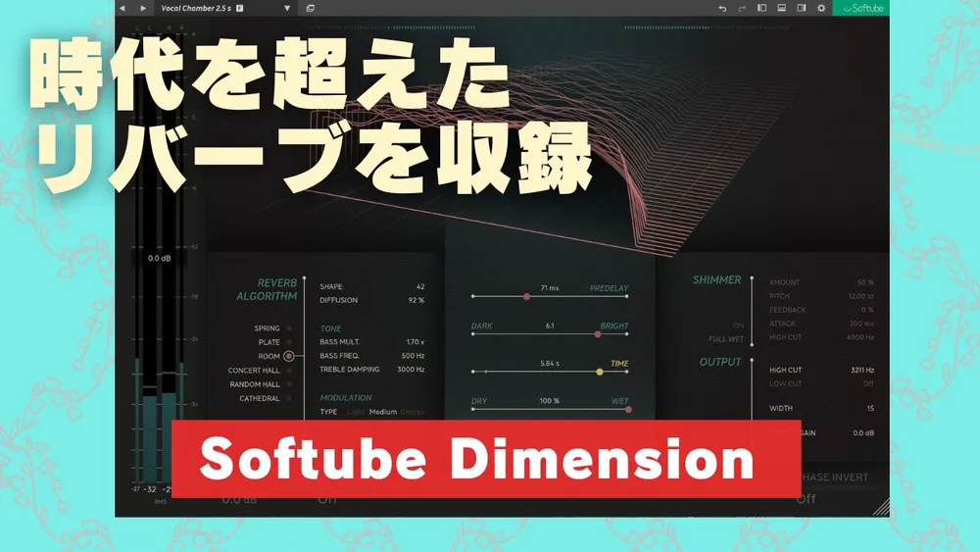The height and width of the screenshot is (552, 980).
Task: Click the Output High Cut 3211 Hz value
Action: (x=860, y=370)
